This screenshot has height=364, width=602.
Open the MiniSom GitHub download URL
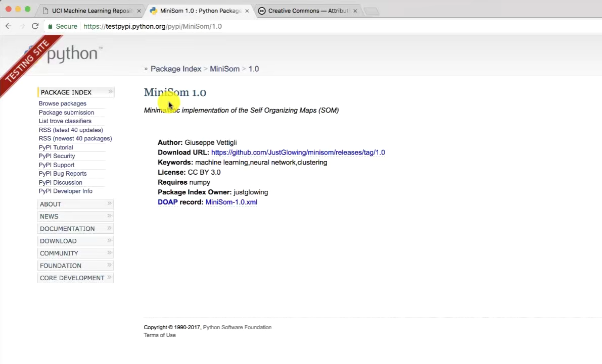click(298, 152)
